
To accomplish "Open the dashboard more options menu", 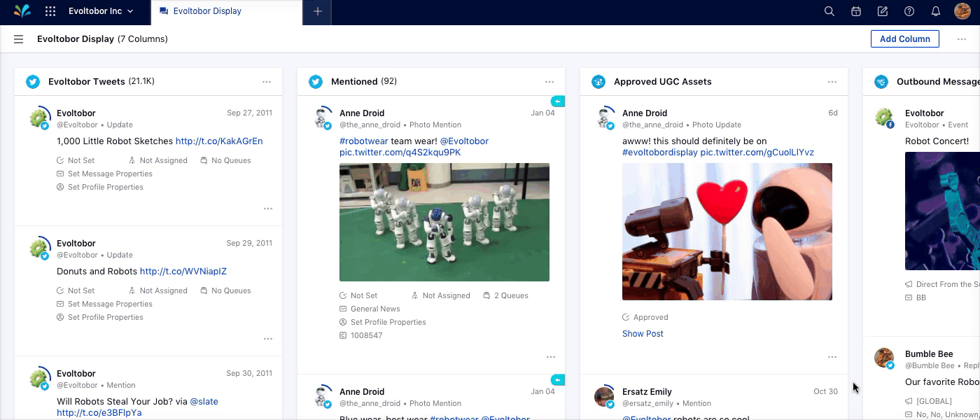I will (962, 39).
